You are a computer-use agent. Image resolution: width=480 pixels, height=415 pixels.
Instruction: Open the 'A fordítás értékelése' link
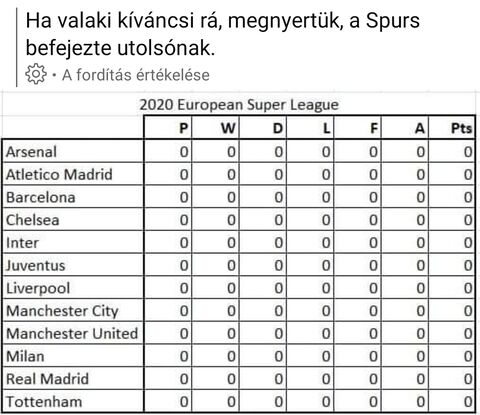136,75
